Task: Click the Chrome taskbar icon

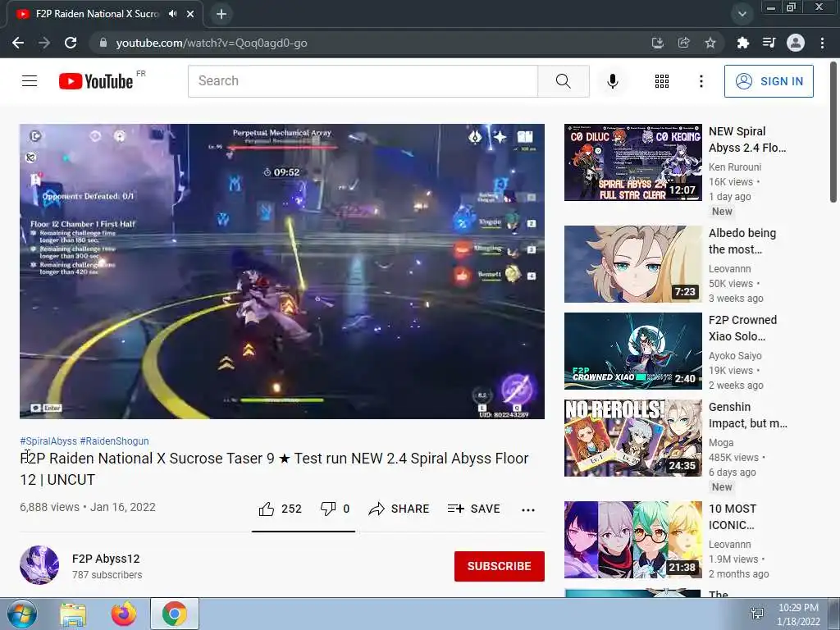Action: (175, 614)
